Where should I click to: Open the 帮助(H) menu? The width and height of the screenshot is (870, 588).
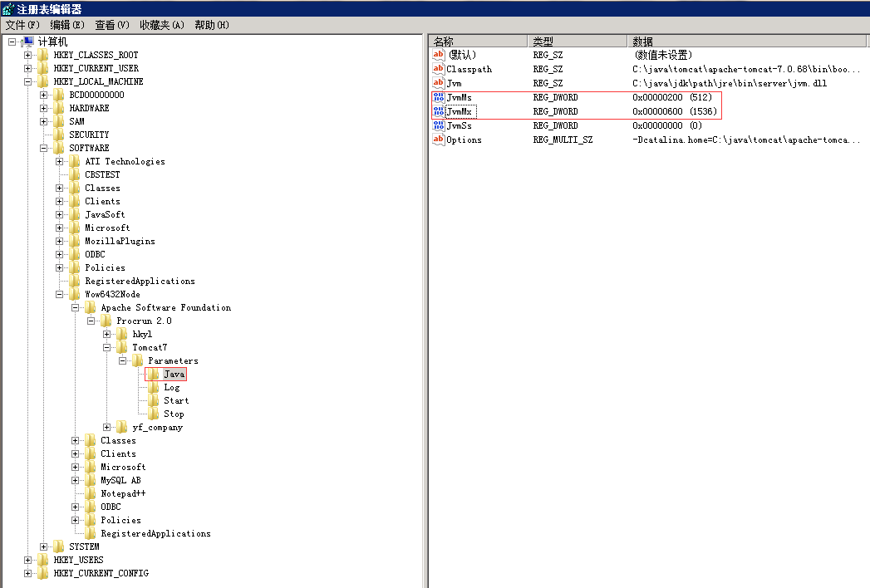pos(211,25)
